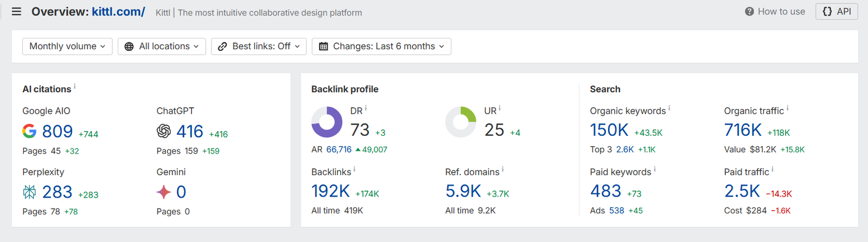Screen dimensions: 868x242
Task: Open the Monthly volume dropdown
Action: pyautogui.click(x=67, y=47)
